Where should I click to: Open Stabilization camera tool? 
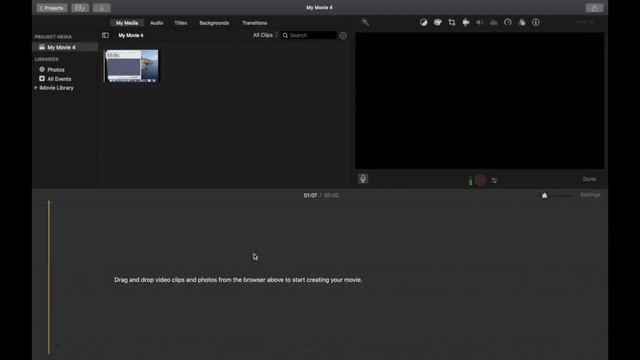point(466,22)
